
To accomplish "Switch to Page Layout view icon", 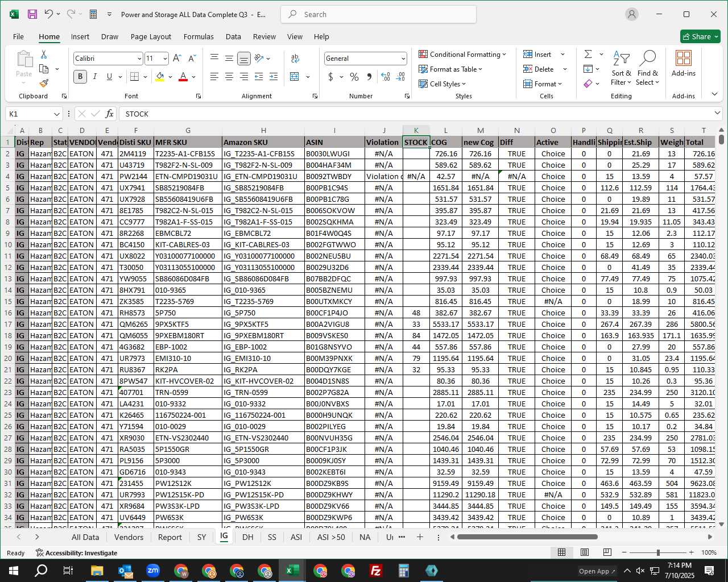I will (x=584, y=552).
